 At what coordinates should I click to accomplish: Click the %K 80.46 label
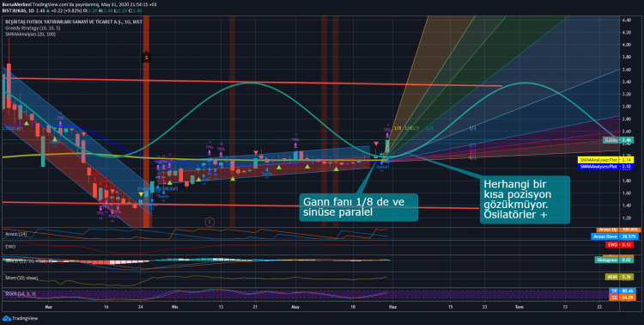pos(622,291)
